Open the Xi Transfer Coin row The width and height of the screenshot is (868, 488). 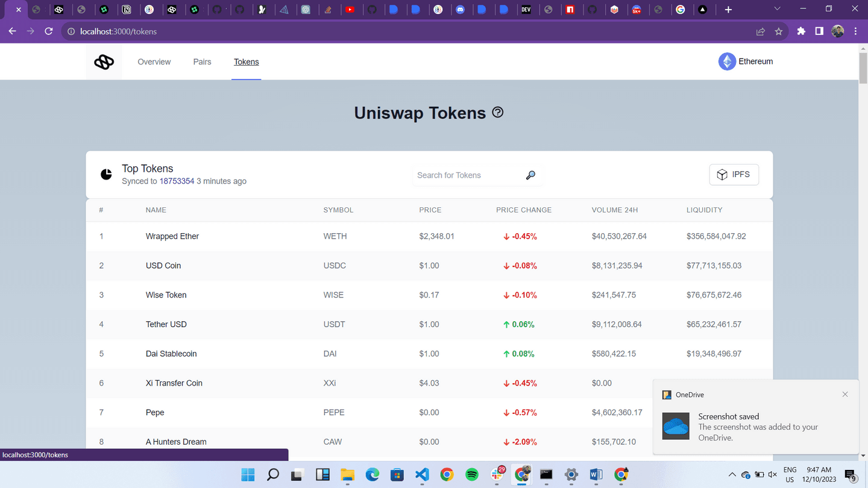[x=429, y=383]
